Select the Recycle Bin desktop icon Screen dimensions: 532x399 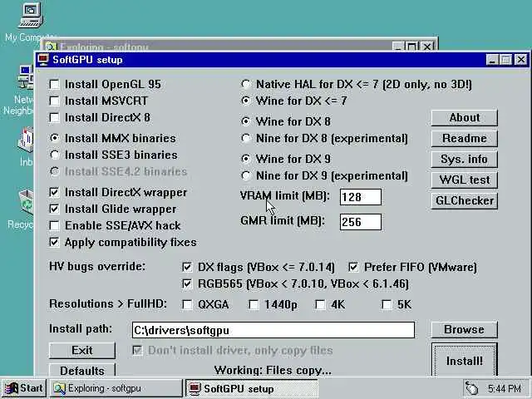[x=26, y=202]
